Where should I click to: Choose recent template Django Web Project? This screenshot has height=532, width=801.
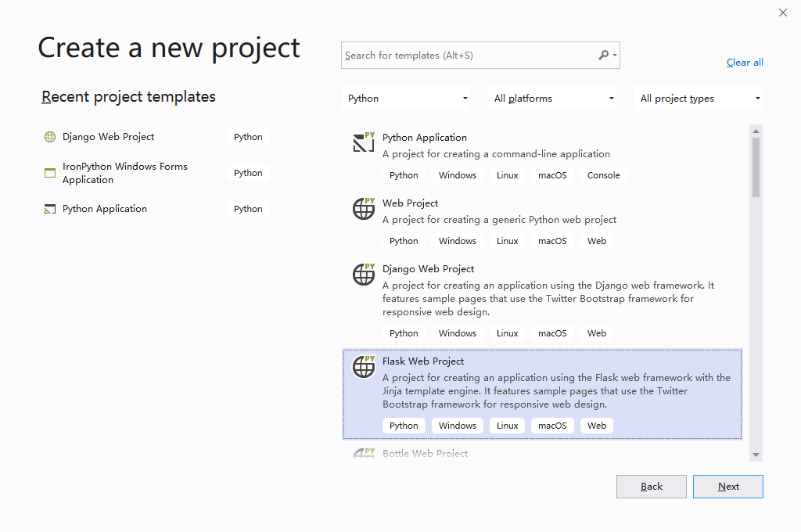point(108,137)
